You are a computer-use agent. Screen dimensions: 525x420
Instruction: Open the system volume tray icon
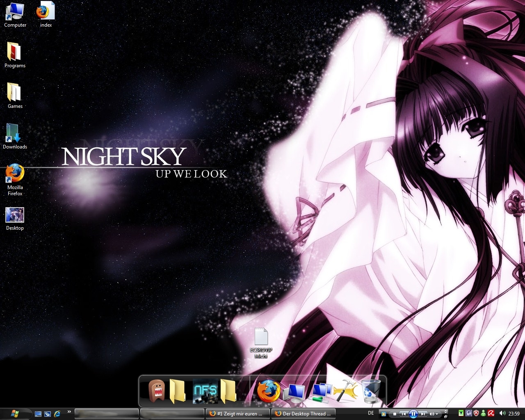click(502, 413)
